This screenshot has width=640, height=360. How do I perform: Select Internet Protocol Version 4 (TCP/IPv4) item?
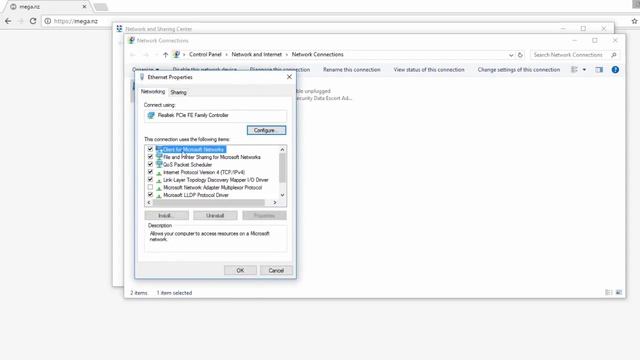tap(204, 172)
